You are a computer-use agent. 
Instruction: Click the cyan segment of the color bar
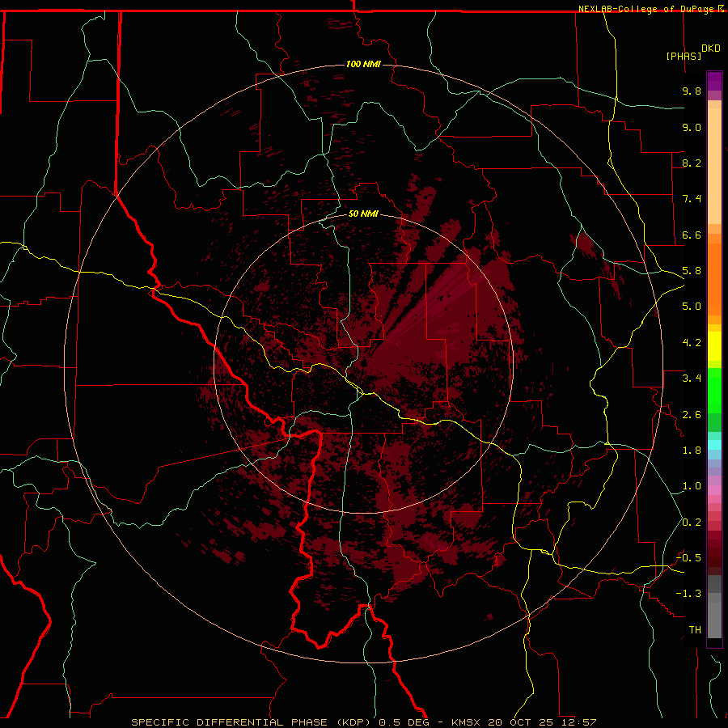714,445
